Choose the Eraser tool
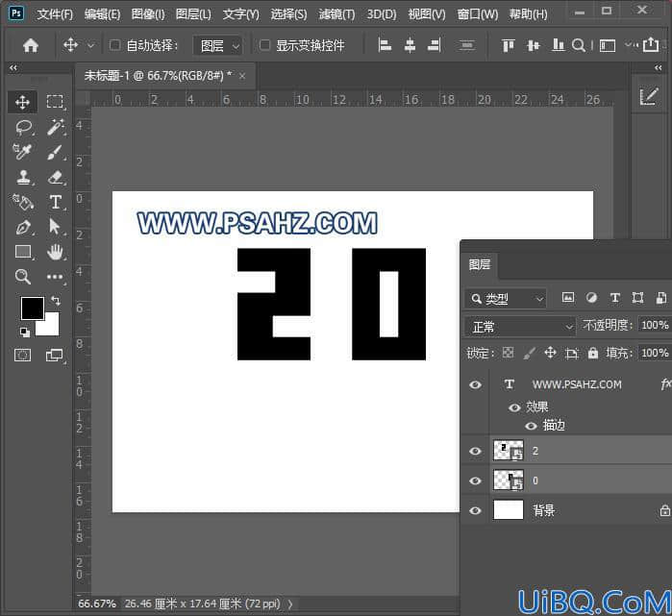The width and height of the screenshot is (672, 616). coord(56,177)
